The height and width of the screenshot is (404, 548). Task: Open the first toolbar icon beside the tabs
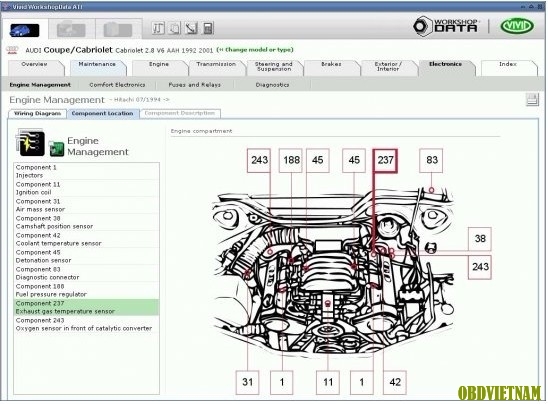(158, 28)
